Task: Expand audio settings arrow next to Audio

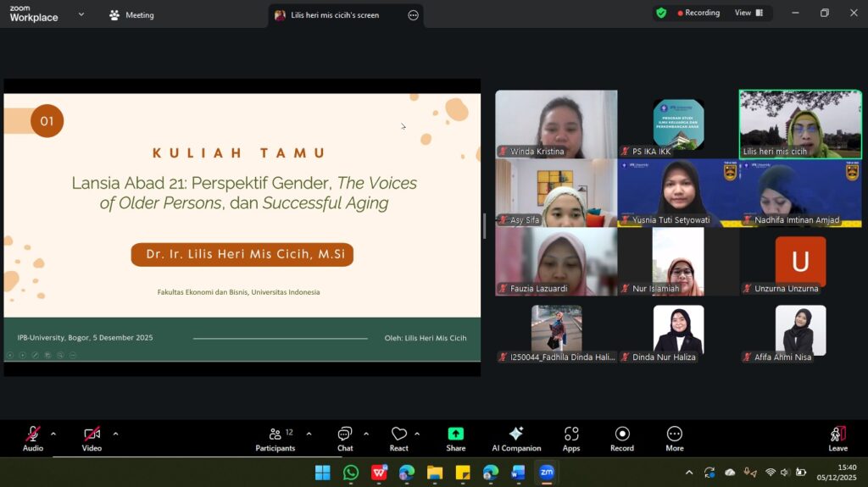Action: click(x=53, y=434)
